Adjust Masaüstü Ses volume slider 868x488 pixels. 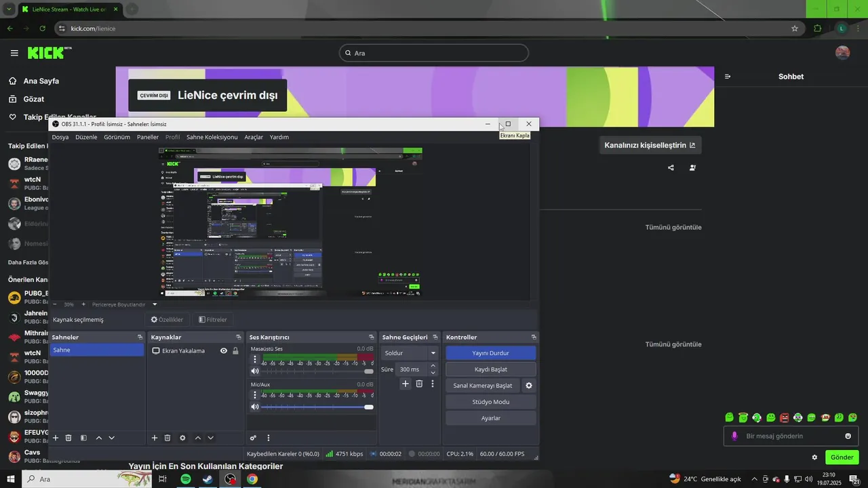317,371
